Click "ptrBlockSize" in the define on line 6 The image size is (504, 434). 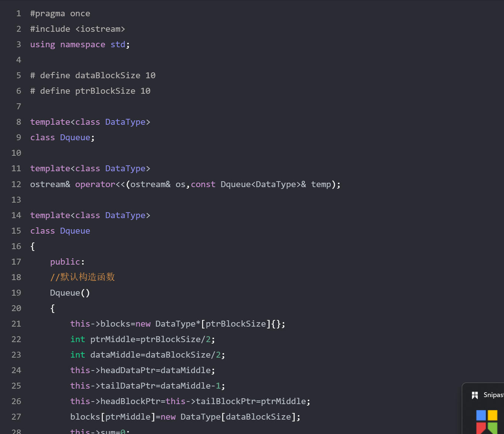click(105, 91)
